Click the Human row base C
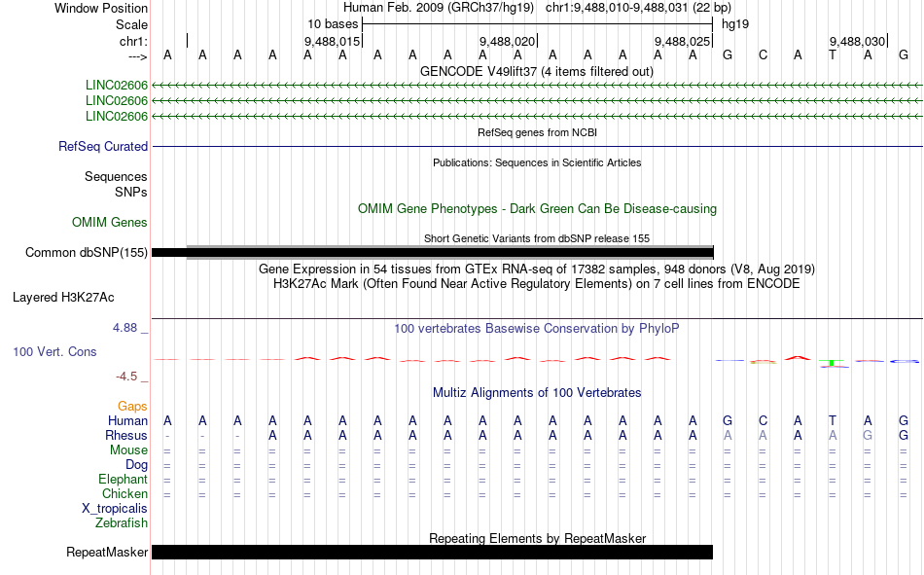This screenshot has height=575, width=924. point(763,421)
